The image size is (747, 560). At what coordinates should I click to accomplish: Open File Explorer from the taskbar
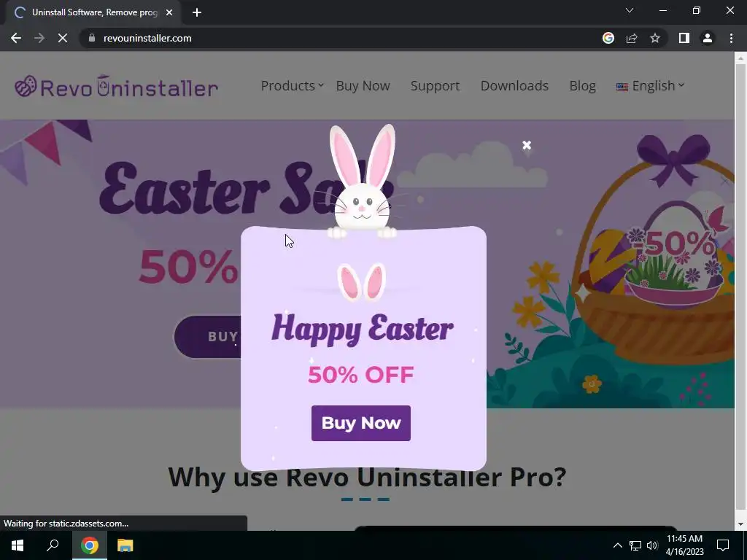[125, 545]
